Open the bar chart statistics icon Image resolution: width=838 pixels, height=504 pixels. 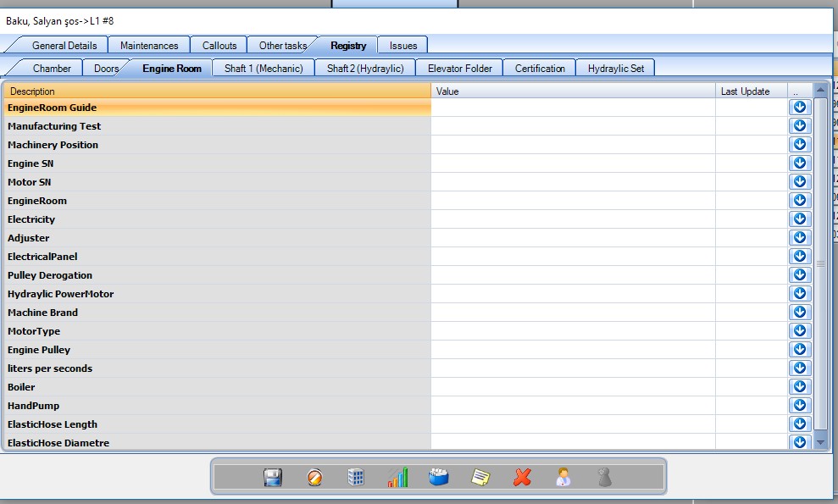[x=397, y=478]
